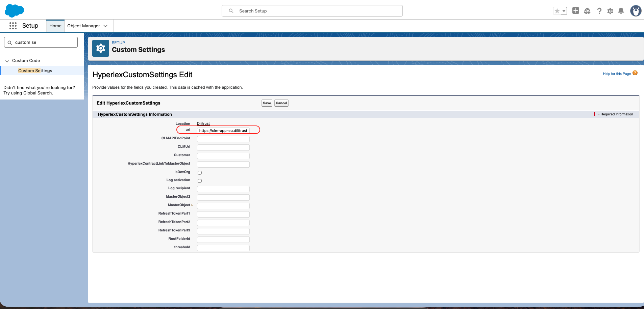Click the CLMAPIEndPoint input field
This screenshot has width=644, height=309.
click(223, 139)
